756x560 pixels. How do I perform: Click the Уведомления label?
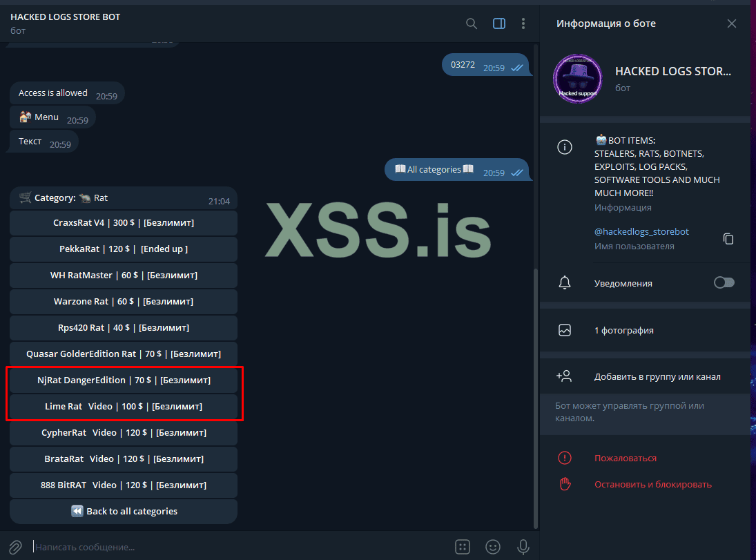click(x=623, y=284)
